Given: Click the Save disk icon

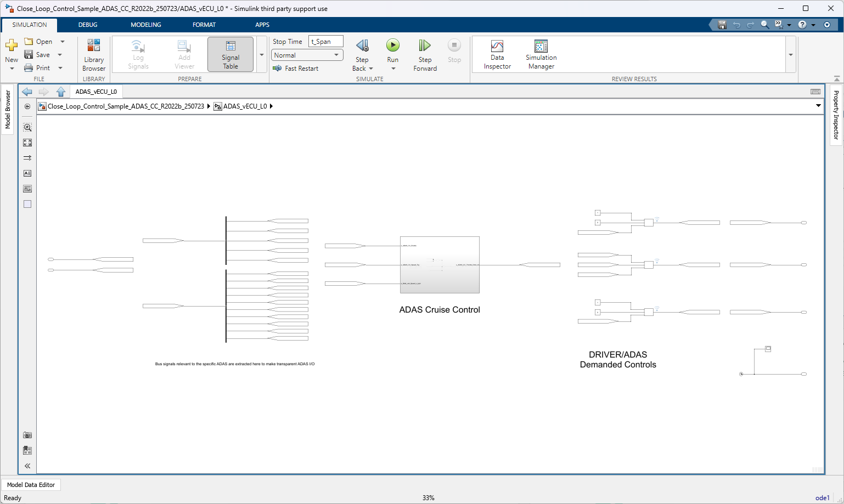Looking at the screenshot, I should [29, 55].
